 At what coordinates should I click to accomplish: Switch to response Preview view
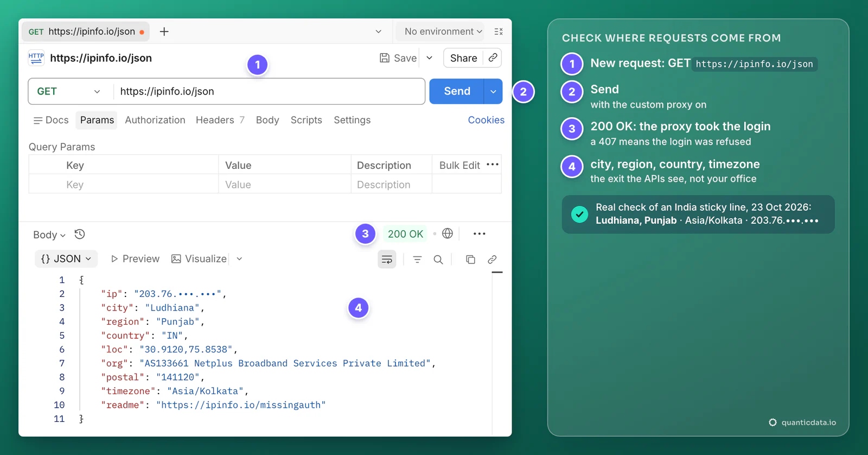click(136, 259)
